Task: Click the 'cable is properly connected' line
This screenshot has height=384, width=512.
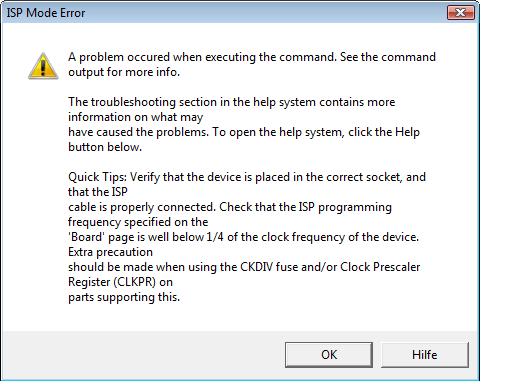Action: (x=230, y=207)
